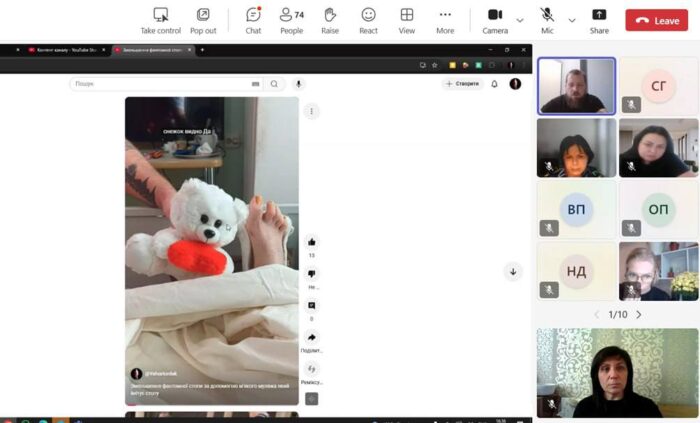Open the Short's three-dot options menu
Screen dimensions: 700x423
point(312,111)
